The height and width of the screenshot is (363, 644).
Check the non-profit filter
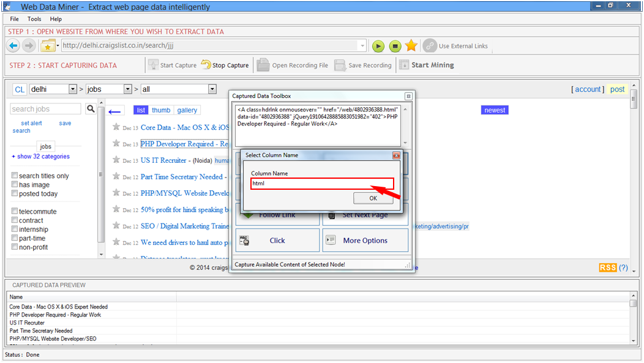15,247
